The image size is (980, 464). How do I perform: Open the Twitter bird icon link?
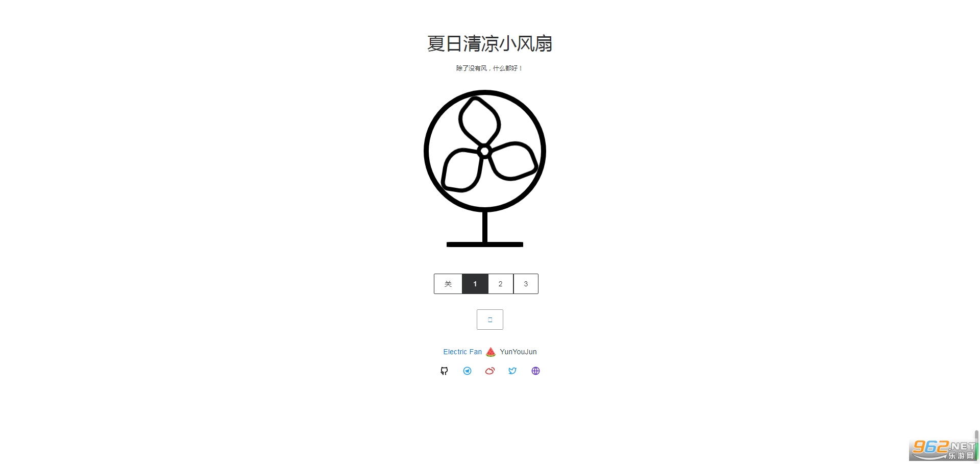(x=512, y=371)
